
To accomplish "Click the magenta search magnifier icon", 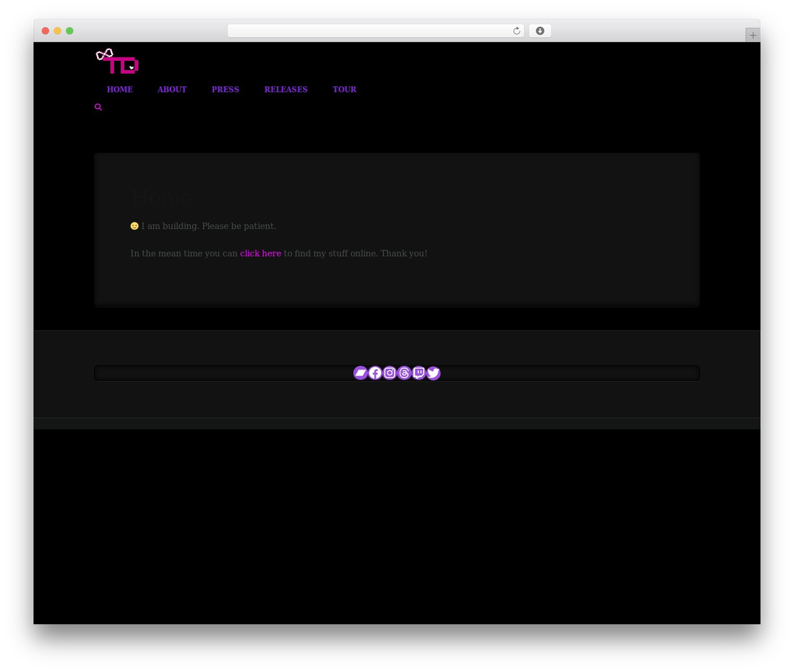I will (98, 107).
